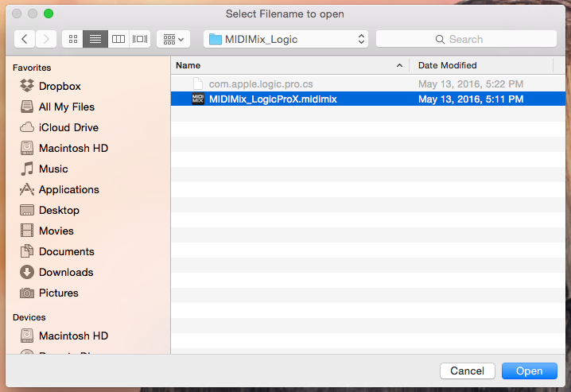
Task: Click the MIDIMix file icon
Action: coord(198,99)
